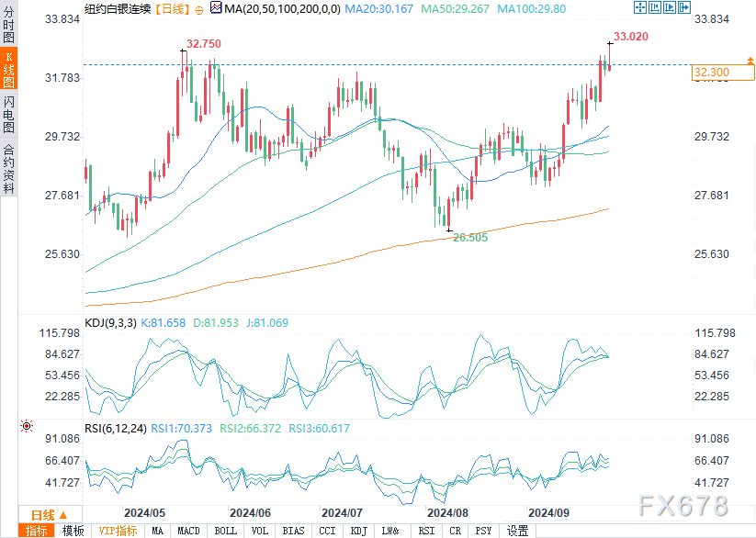This screenshot has height=538, width=756.
Task: Select the MACD indicator tab
Action: pyautogui.click(x=188, y=531)
